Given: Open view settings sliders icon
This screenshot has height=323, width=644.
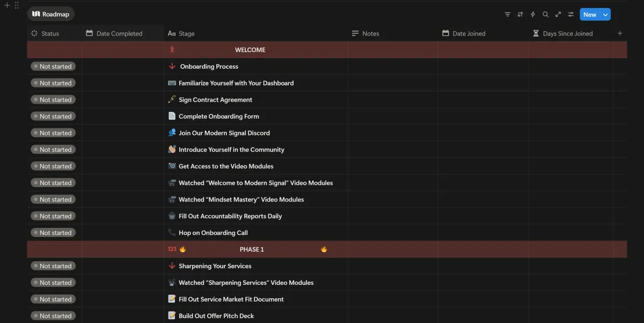Looking at the screenshot, I should click(571, 15).
